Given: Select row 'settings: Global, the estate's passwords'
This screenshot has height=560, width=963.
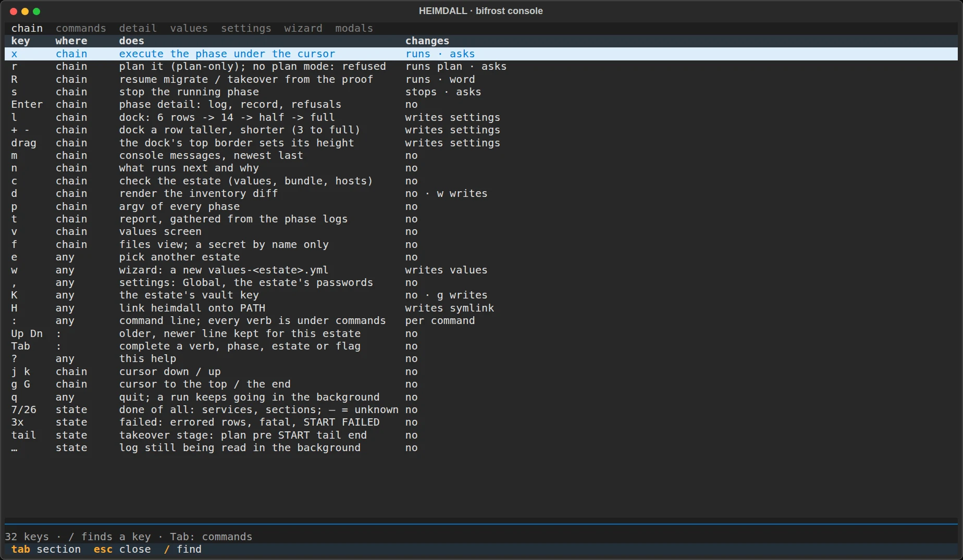Looking at the screenshot, I should click(x=481, y=282).
